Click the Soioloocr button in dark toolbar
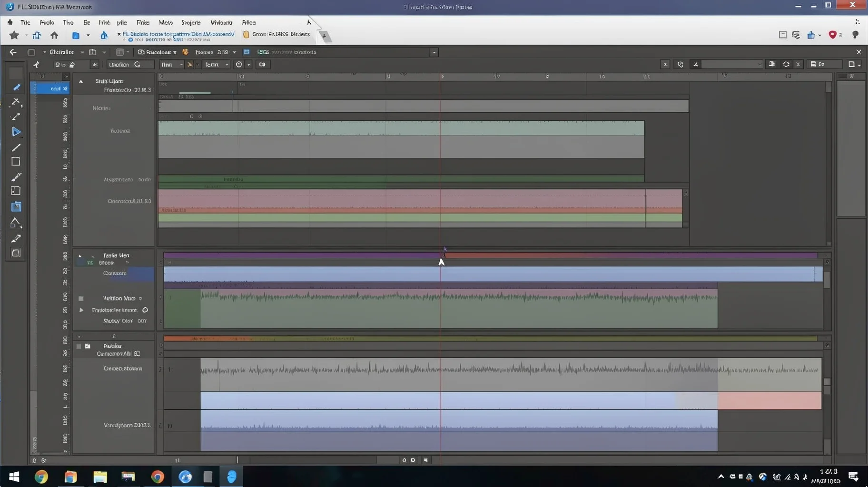The image size is (868, 487). (157, 52)
